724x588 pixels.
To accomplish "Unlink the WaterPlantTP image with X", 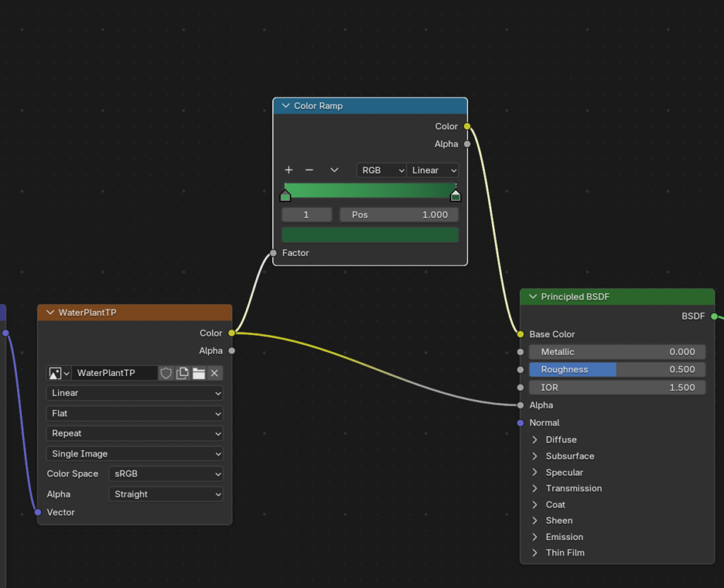I will click(215, 373).
